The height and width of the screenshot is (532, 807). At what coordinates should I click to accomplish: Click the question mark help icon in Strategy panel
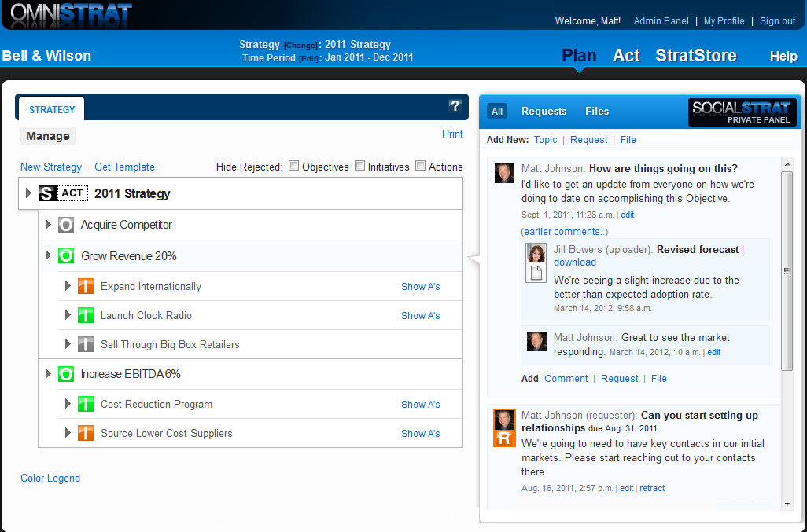tap(455, 106)
